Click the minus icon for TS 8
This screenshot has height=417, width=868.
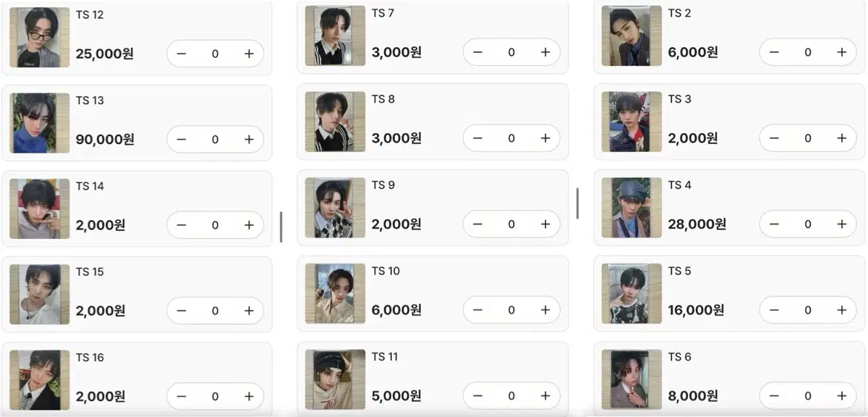tap(477, 138)
